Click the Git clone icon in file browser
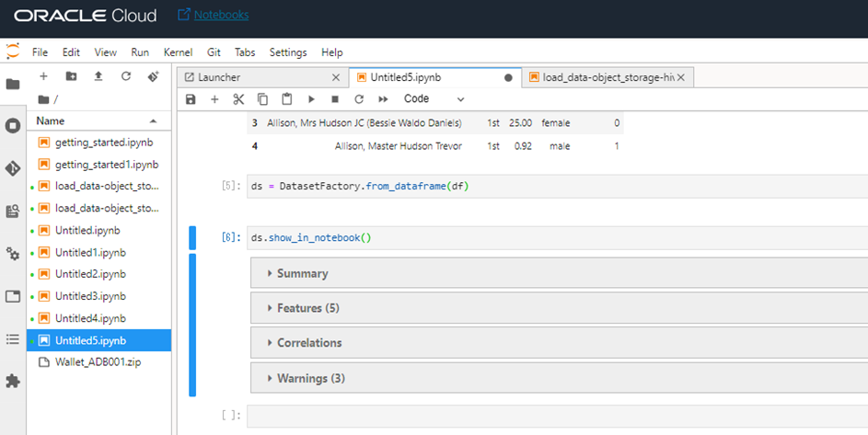868x435 pixels. (154, 76)
